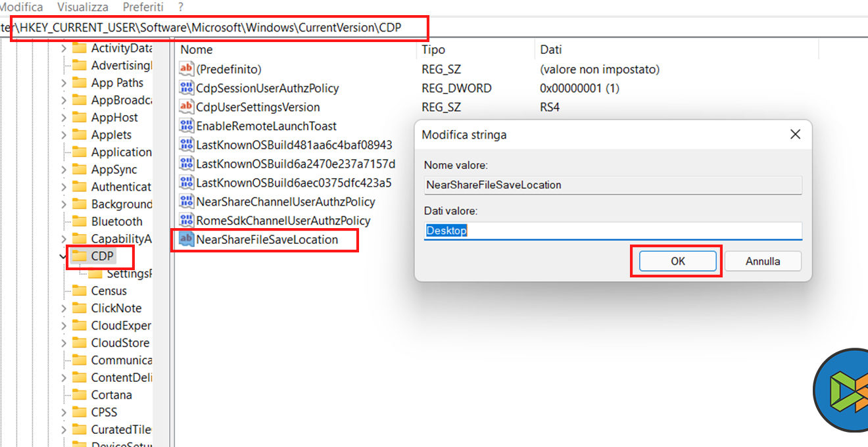This screenshot has height=447, width=868.
Task: Click the 0x00000001 (1) data cell
Action: (580, 88)
